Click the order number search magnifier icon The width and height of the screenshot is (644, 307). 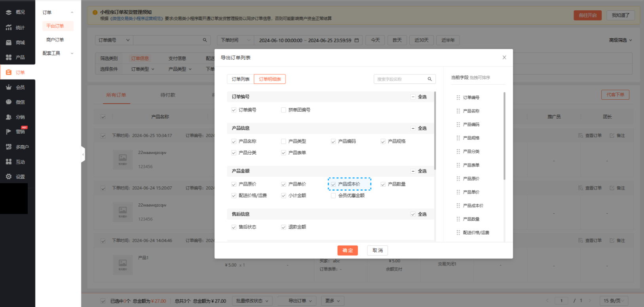(205, 40)
